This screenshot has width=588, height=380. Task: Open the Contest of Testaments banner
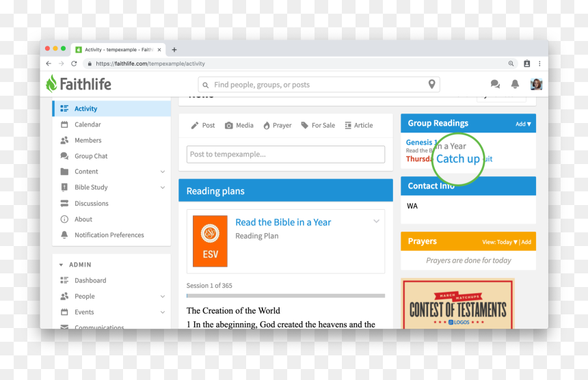pos(457,303)
